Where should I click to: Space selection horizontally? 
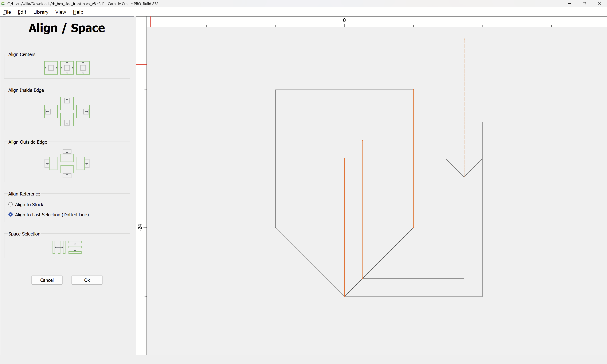[x=59, y=247]
